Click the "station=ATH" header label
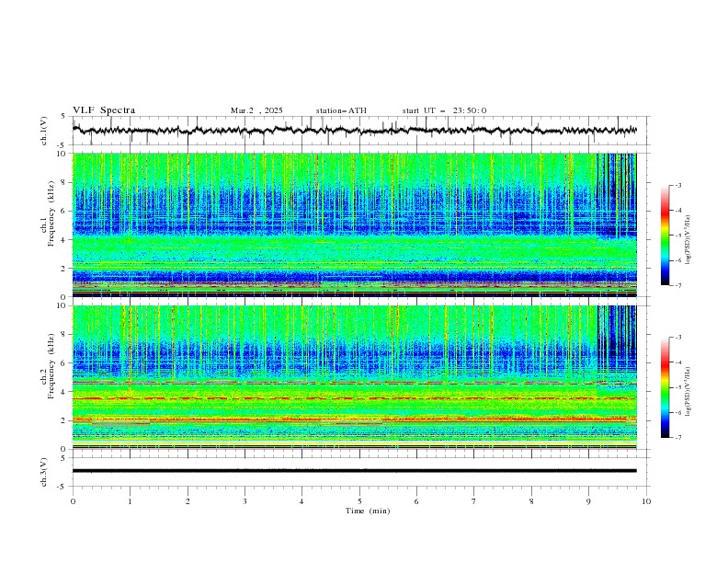The image size is (728, 563). tap(341, 110)
